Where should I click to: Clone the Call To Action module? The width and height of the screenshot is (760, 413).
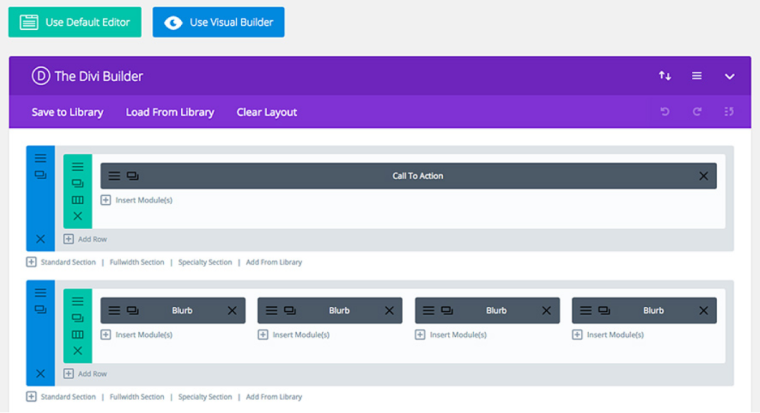click(133, 176)
